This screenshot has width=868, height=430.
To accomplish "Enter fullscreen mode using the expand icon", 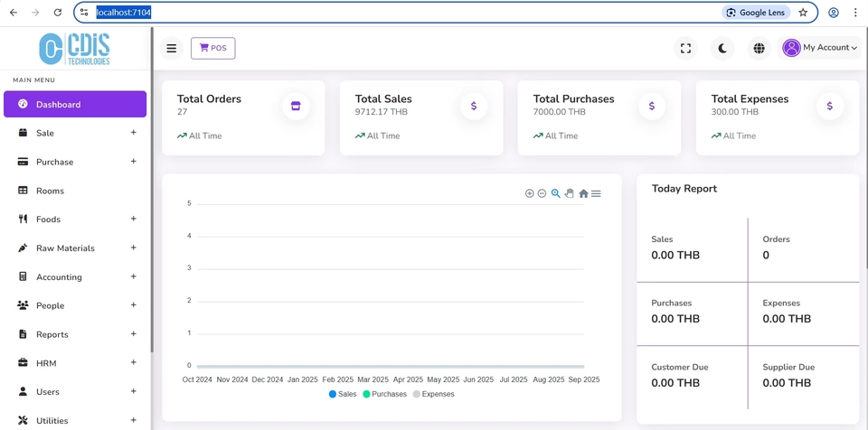I will 685,48.
